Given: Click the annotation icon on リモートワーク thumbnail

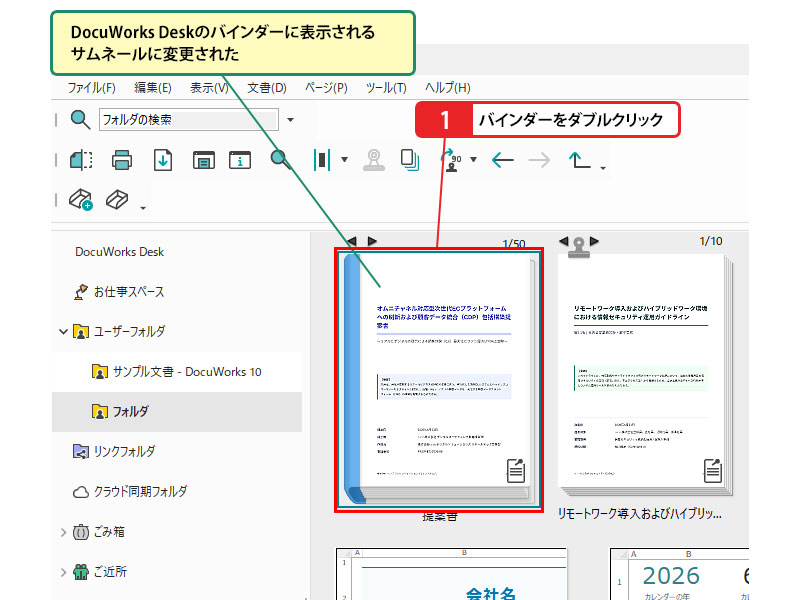Looking at the screenshot, I should 713,470.
